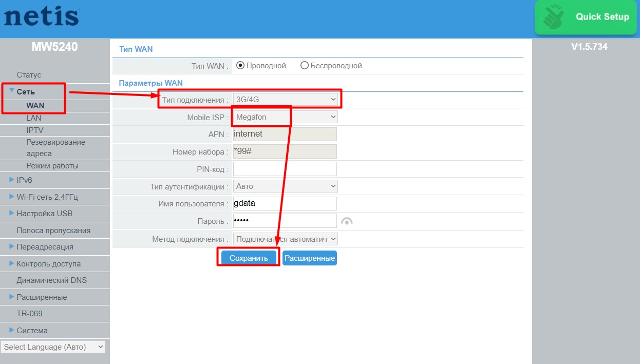Open Динамический DNS page
The image size is (640, 364).
52,280
